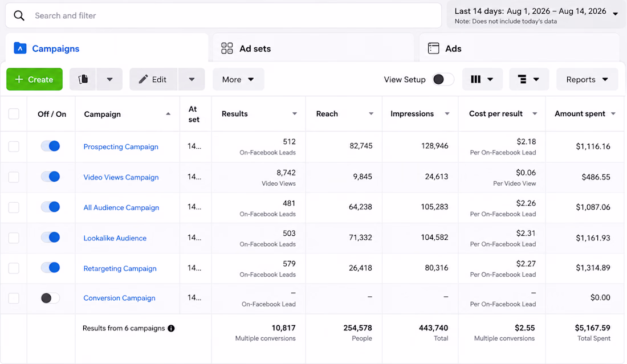Image resolution: width=627 pixels, height=364 pixels.
Task: Open the Cost per result column dropdown
Action: coord(535,114)
